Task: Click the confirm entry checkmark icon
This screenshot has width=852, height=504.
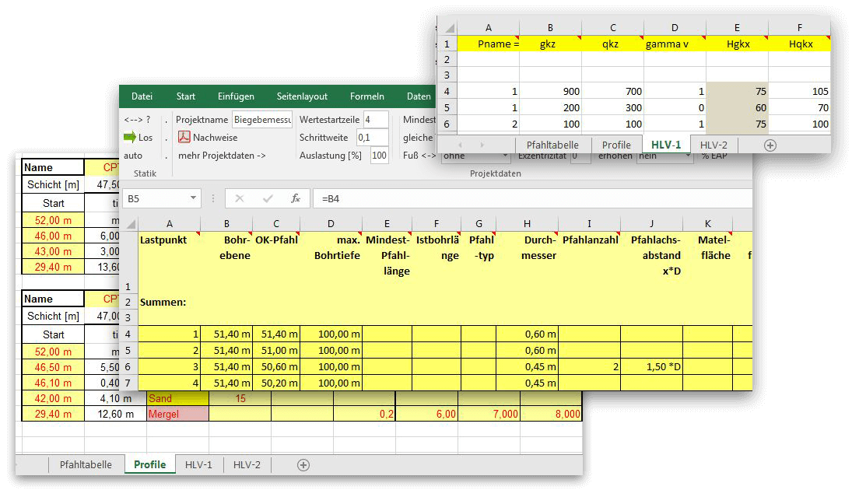Action: (x=268, y=199)
